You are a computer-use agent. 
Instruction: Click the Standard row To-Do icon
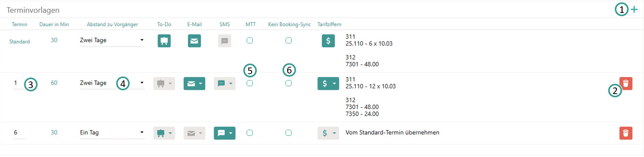click(x=164, y=41)
